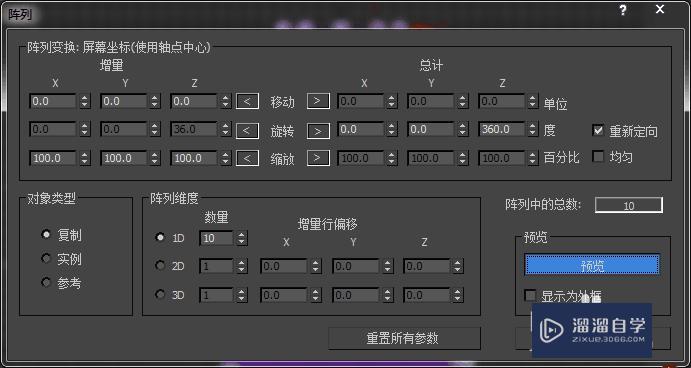Click spinner arrows of total Rotate Y
Screen dimensions: 691x368
[x=462, y=130]
